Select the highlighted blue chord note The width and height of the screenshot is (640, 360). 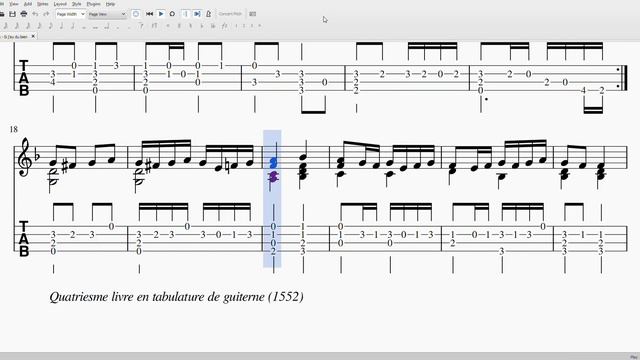273,163
